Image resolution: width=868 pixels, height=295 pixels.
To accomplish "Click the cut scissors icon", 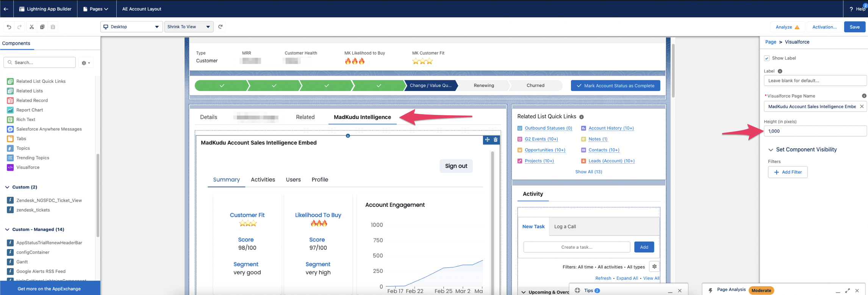I will pyautogui.click(x=32, y=27).
